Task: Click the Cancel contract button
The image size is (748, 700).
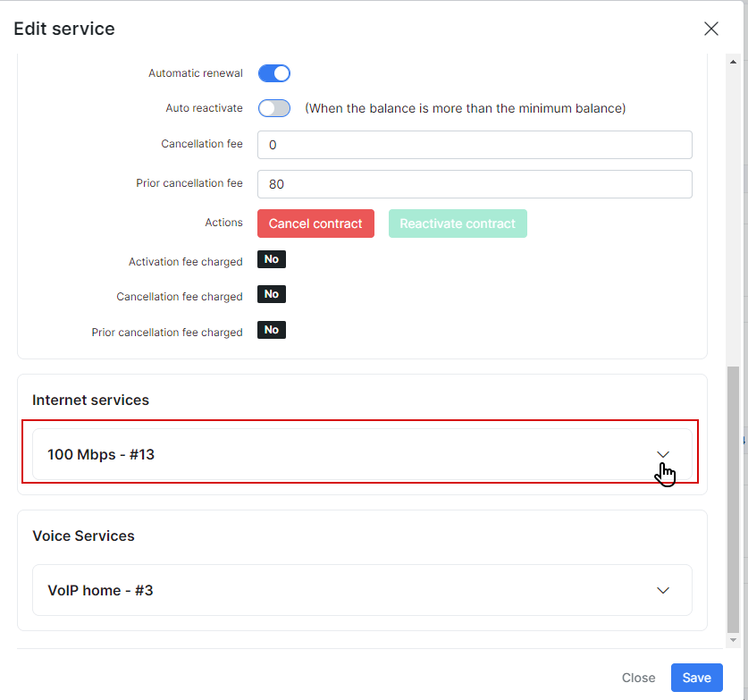Action: 315,223
